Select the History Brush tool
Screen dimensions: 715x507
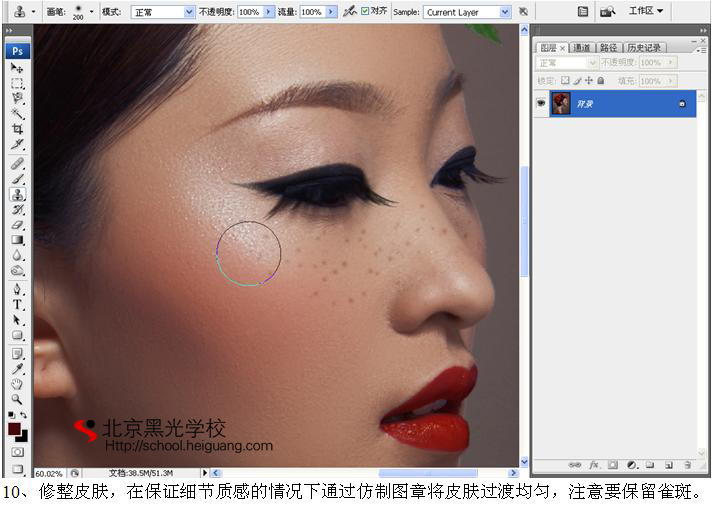click(x=17, y=210)
